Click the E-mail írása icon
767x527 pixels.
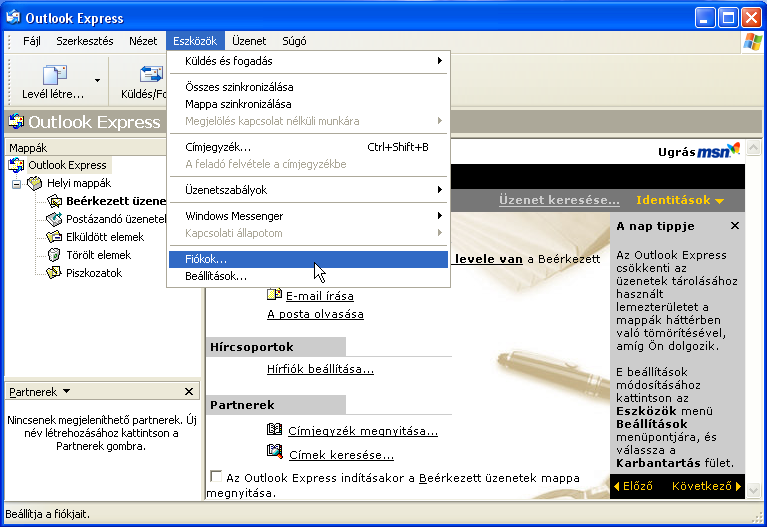(x=274, y=294)
